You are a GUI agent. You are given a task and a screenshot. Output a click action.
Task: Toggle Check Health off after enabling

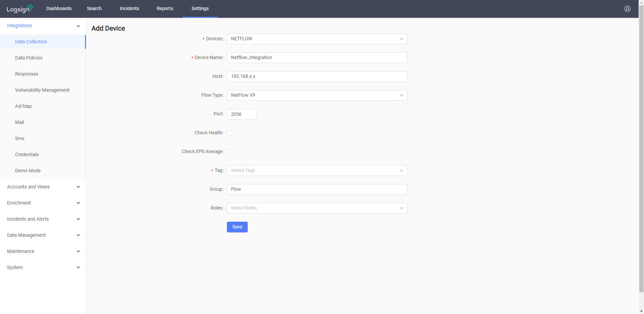click(x=229, y=133)
